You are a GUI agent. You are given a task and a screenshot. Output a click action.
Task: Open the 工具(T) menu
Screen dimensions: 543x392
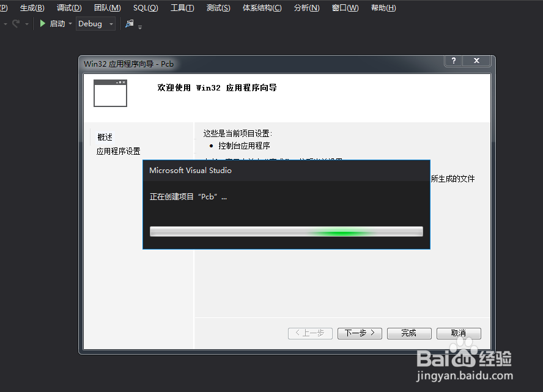pos(182,8)
